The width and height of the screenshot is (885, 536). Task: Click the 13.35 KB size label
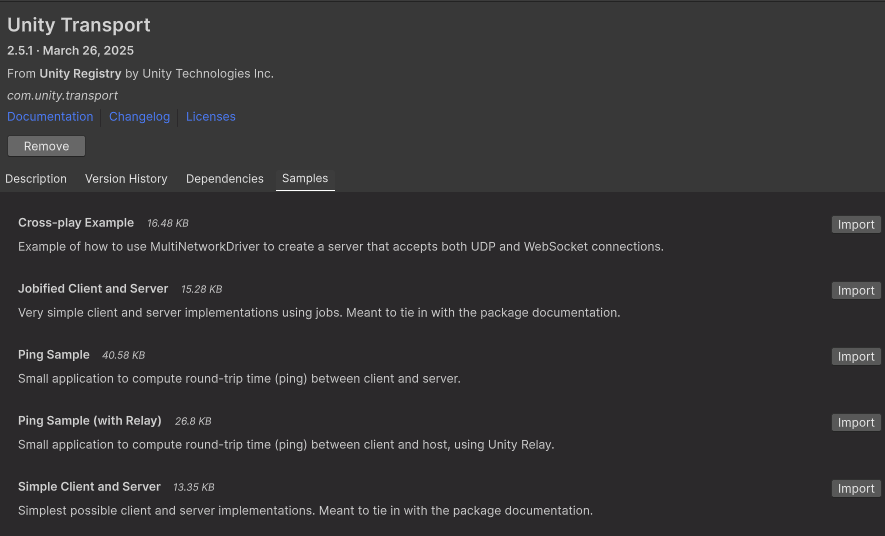pos(194,487)
